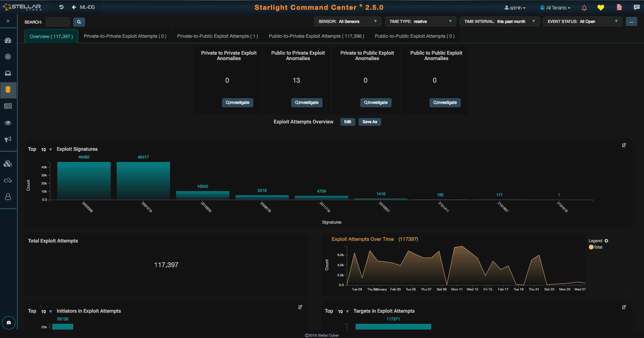Click Edit for Exploit Attempts Overview

(347, 122)
